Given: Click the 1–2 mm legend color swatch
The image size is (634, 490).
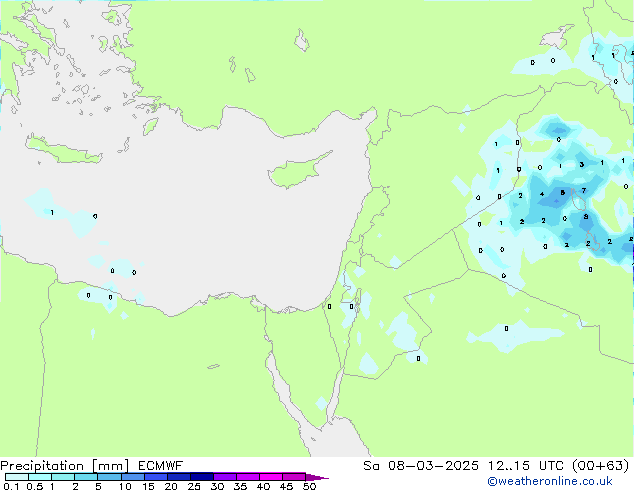Looking at the screenshot, I should [x=63, y=477].
